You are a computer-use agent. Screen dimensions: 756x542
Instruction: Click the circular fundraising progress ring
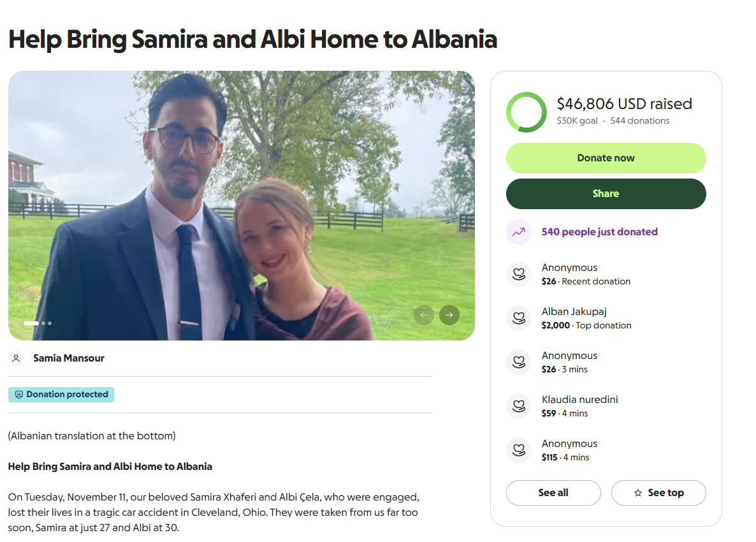tap(527, 112)
